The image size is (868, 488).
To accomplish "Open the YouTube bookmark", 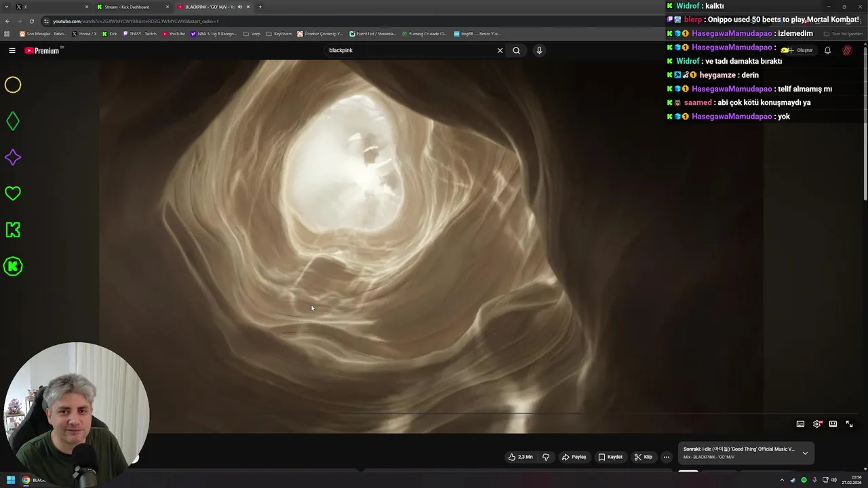I will pos(174,33).
